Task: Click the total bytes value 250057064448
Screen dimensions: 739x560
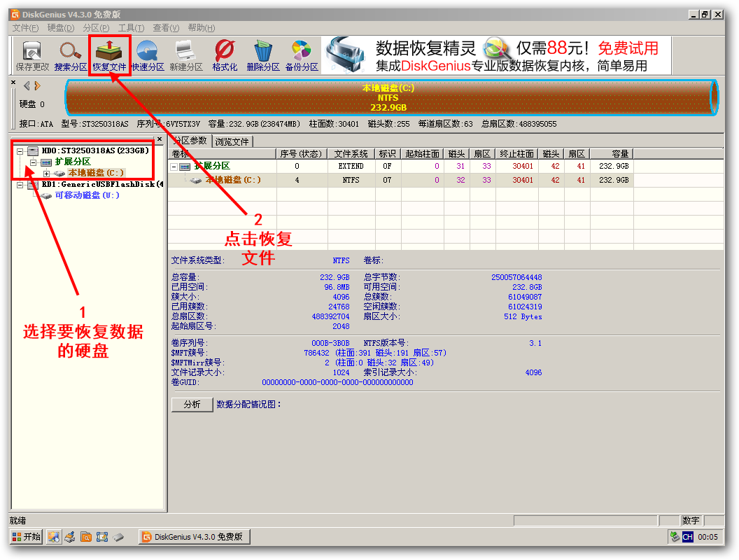Action: [x=516, y=277]
